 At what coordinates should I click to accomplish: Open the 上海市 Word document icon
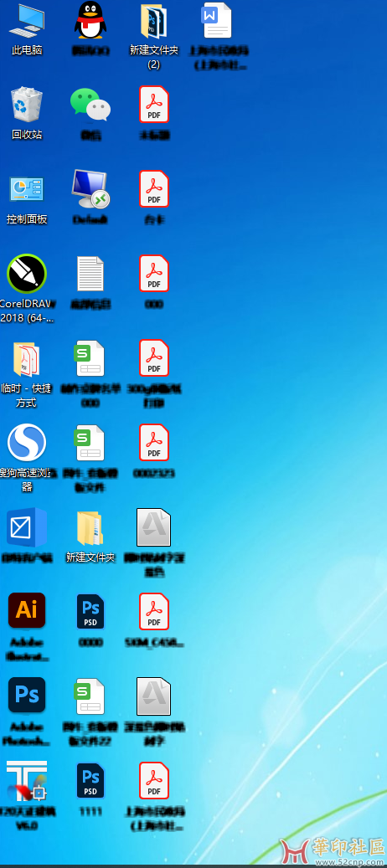pos(216,20)
